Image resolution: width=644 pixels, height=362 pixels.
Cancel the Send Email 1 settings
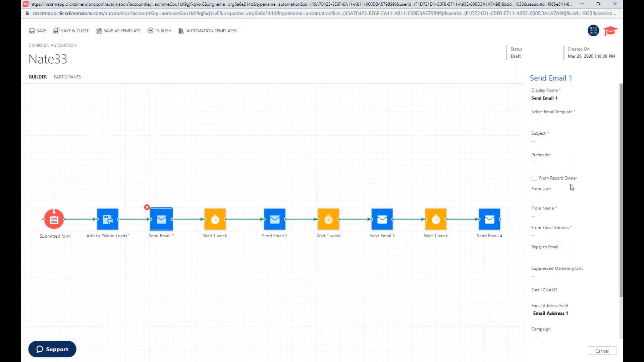tap(602, 351)
